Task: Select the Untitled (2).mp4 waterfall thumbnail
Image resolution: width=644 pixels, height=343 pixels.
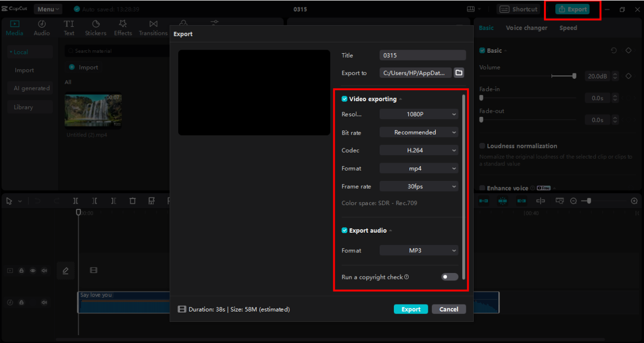Action: tap(93, 110)
